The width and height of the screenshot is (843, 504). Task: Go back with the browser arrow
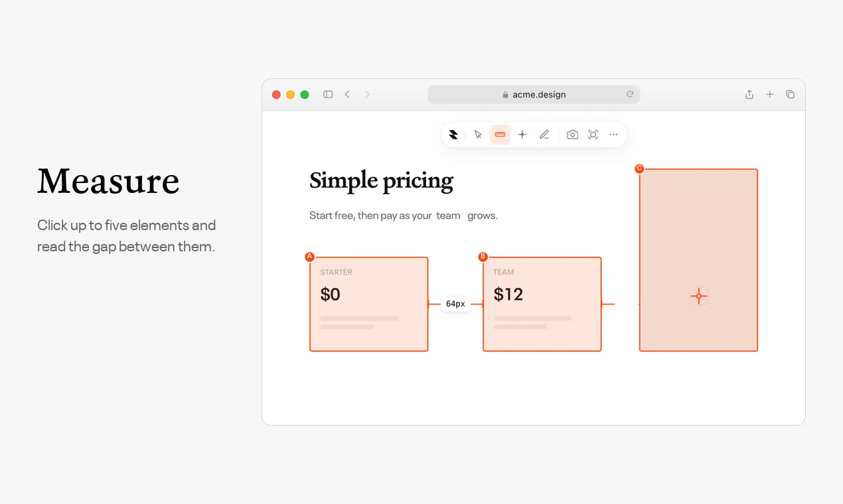click(x=347, y=95)
